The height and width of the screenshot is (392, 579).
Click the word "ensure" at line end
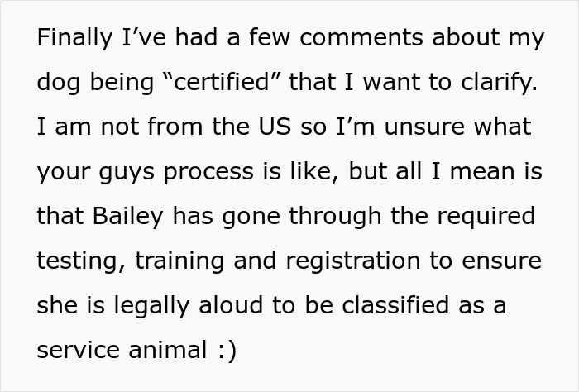pyautogui.click(x=501, y=261)
